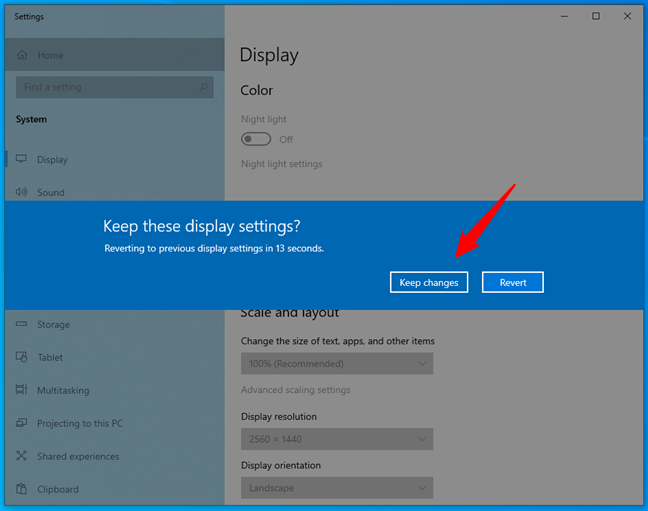The image size is (648, 511).
Task: Click the Multitasking icon
Action: click(x=22, y=390)
